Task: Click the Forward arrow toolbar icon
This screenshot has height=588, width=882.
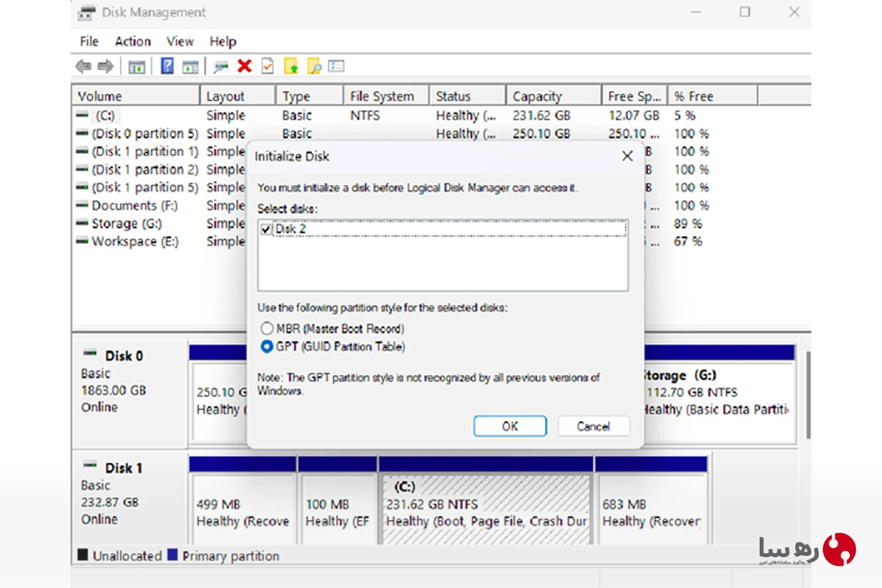Action: click(105, 67)
